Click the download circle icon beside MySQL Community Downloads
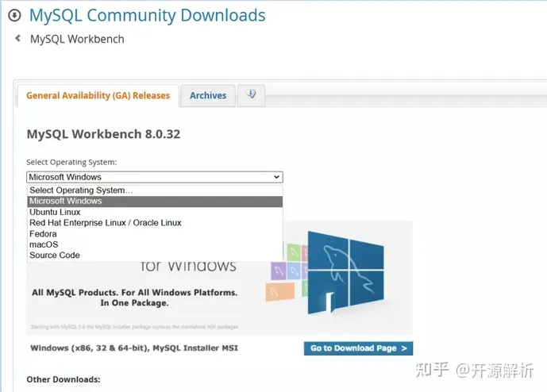 click(14, 15)
